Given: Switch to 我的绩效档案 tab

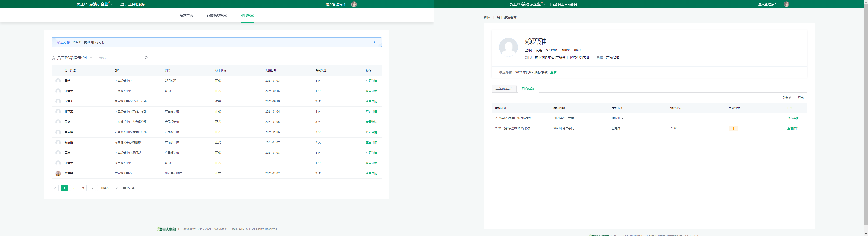Looking at the screenshot, I should pos(216,15).
